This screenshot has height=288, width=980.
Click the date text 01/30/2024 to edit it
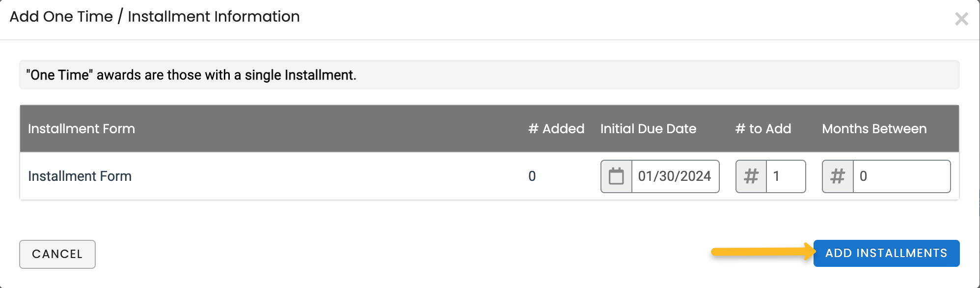coord(676,176)
